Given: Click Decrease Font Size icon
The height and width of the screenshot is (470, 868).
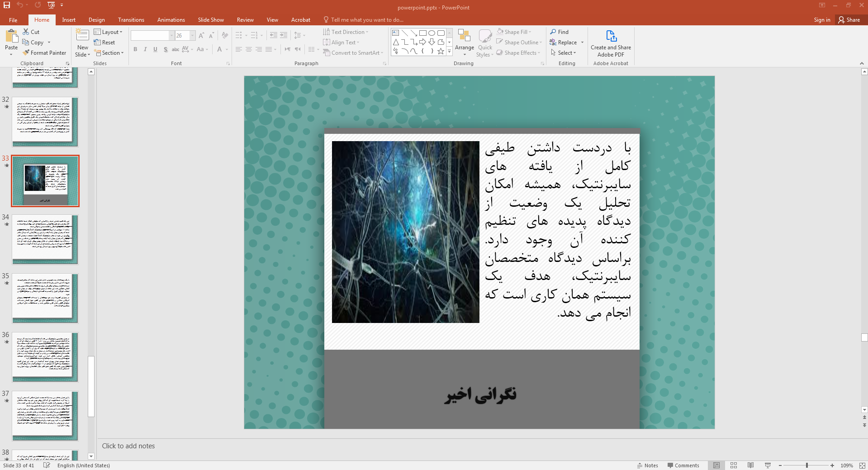Looking at the screenshot, I should [x=211, y=35].
